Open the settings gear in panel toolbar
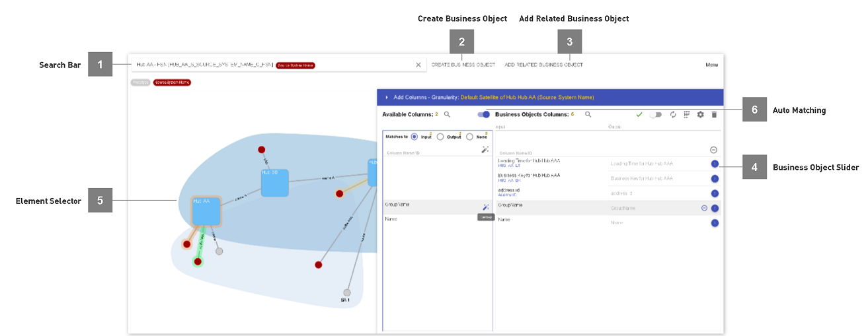This screenshot has width=868, height=336. tap(700, 114)
